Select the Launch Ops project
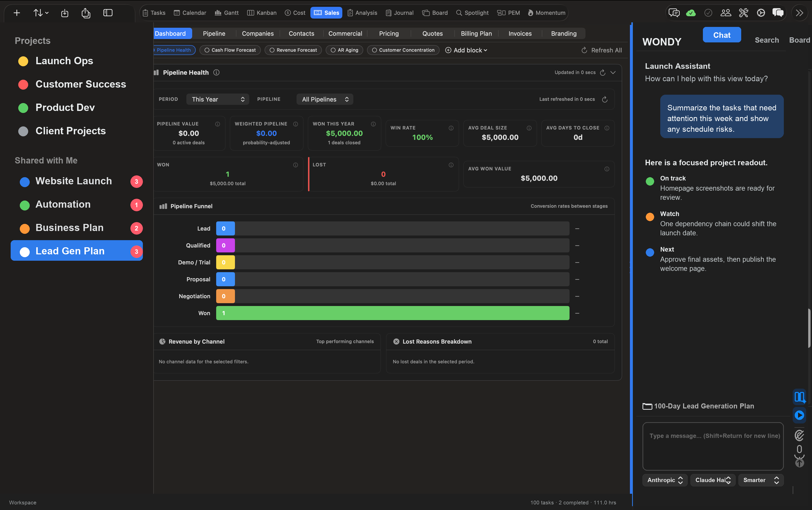 pos(64,61)
